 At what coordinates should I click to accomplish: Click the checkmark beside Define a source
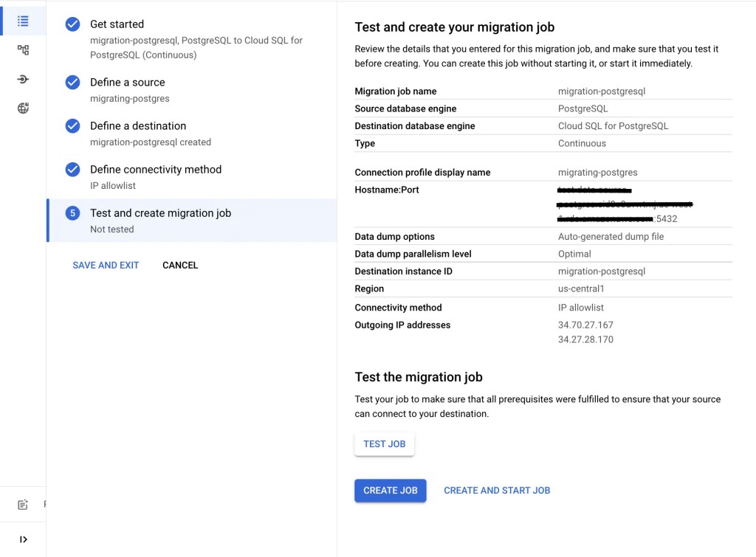point(72,82)
